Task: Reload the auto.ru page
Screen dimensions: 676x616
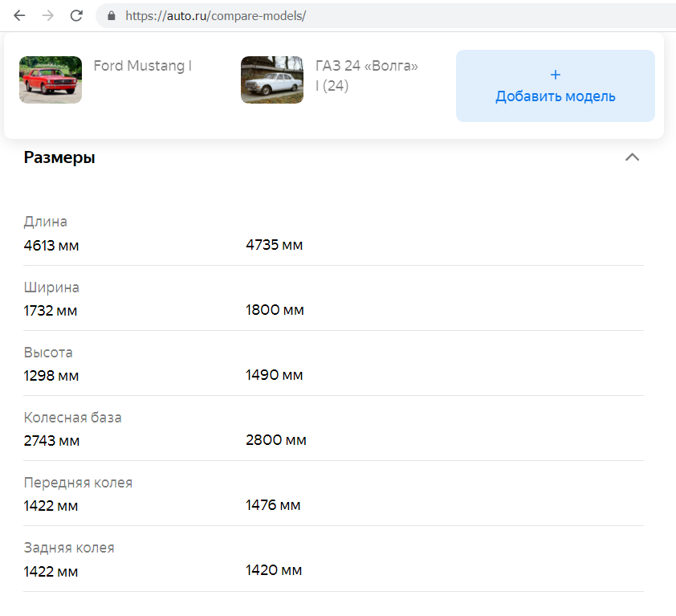Action: [x=76, y=15]
